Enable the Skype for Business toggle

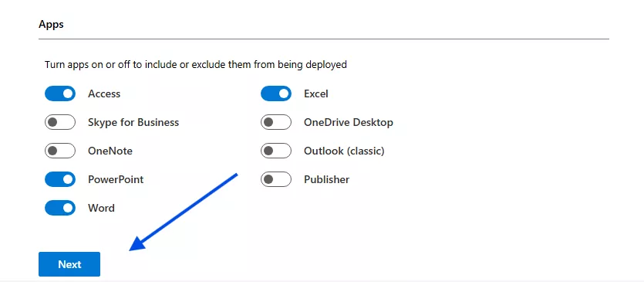(60, 122)
